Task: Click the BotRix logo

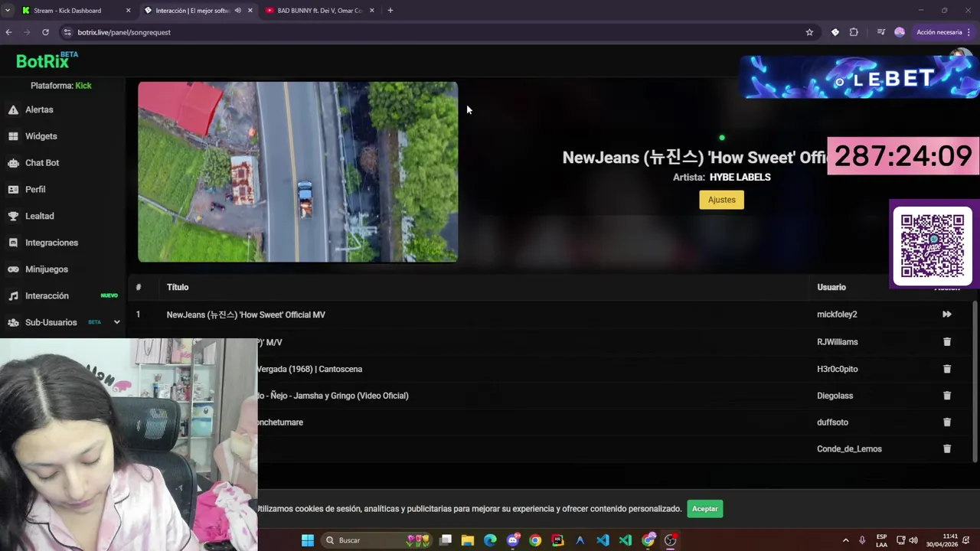Action: [47, 60]
